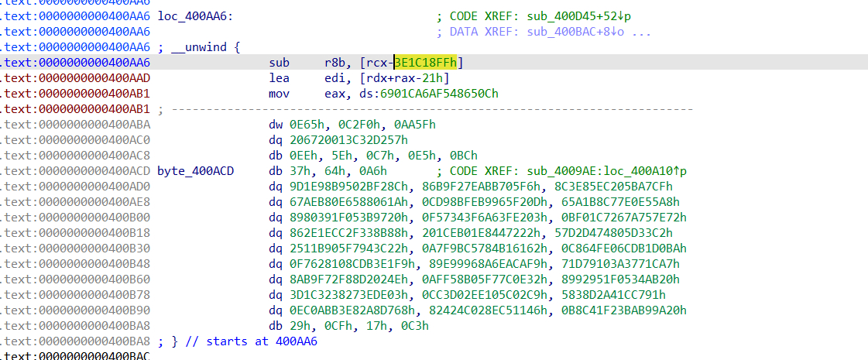
Task: Click the lea edi instruction line
Action: (x=359, y=78)
